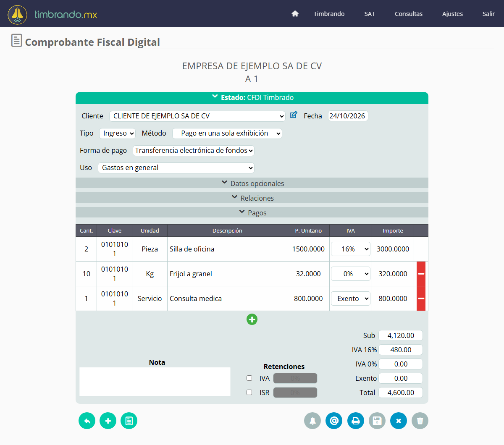Open the Consultas menu
This screenshot has height=445, width=504.
click(x=409, y=14)
